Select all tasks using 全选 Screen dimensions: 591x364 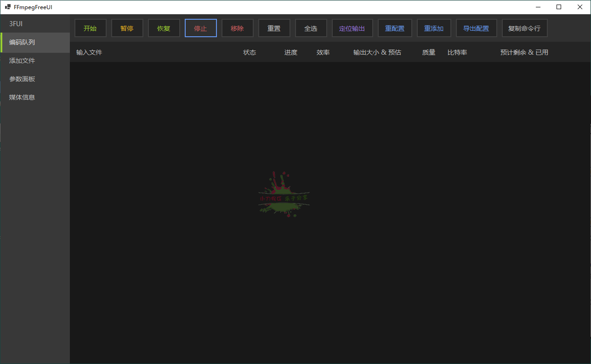(x=311, y=28)
